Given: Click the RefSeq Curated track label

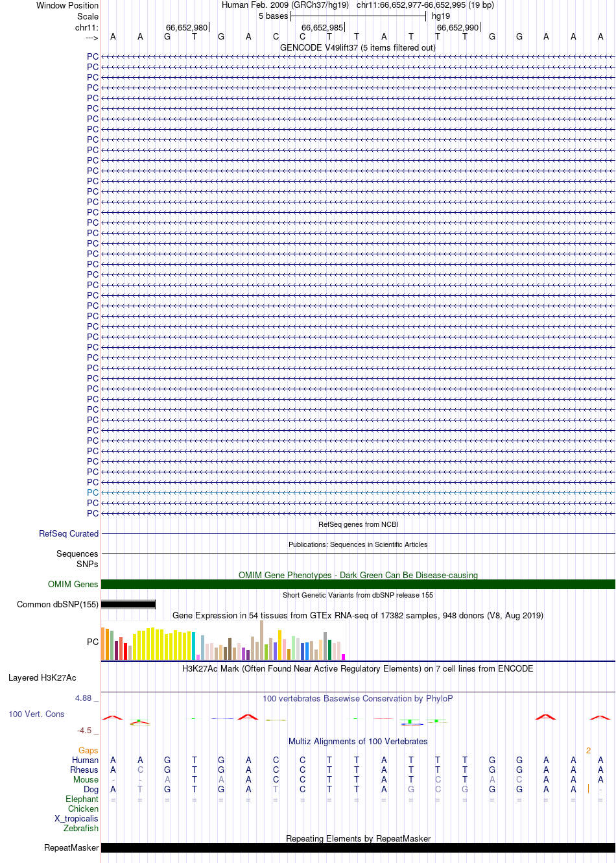Looking at the screenshot, I should coord(69,533).
